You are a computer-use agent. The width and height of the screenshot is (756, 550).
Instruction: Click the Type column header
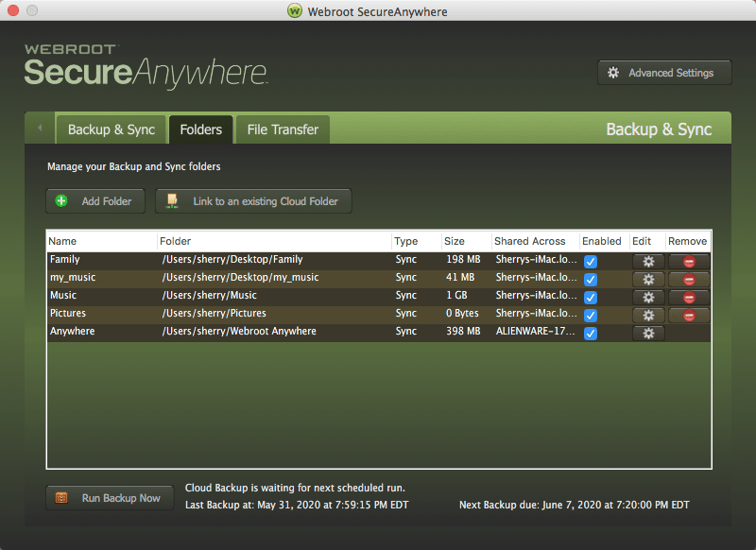click(417, 241)
